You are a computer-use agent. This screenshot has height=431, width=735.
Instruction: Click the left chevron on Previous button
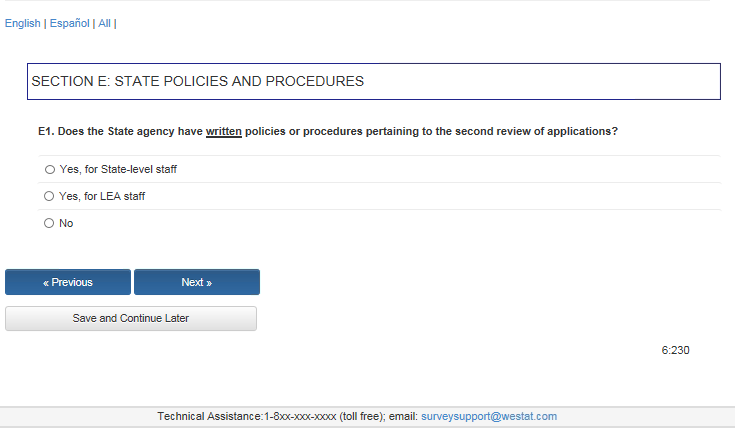point(46,283)
